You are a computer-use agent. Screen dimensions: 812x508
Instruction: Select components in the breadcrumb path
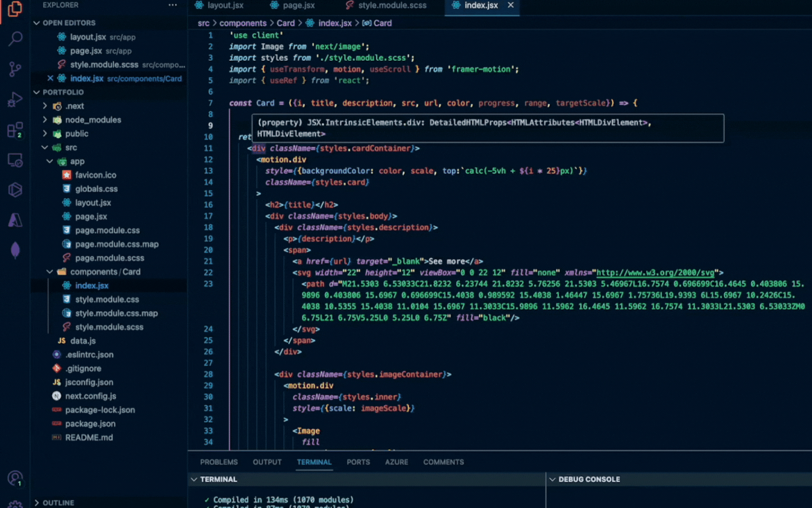click(x=243, y=23)
